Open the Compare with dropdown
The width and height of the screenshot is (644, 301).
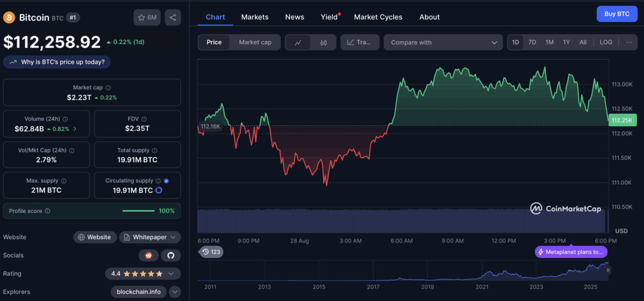pyautogui.click(x=443, y=42)
